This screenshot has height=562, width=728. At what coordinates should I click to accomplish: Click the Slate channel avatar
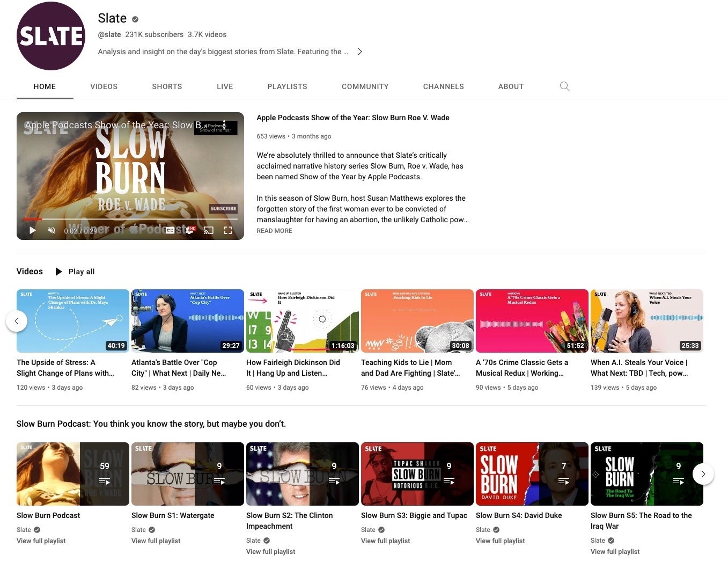point(51,36)
